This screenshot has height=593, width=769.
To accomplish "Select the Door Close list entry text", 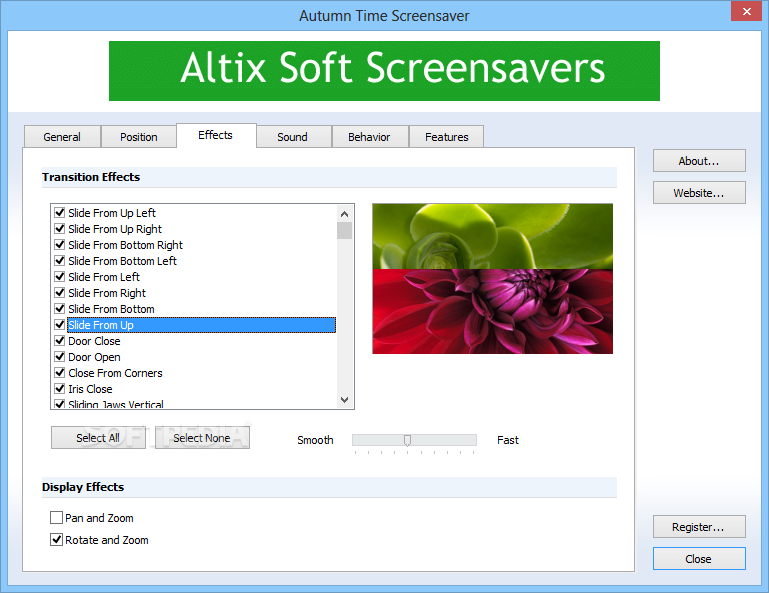I will (x=94, y=341).
